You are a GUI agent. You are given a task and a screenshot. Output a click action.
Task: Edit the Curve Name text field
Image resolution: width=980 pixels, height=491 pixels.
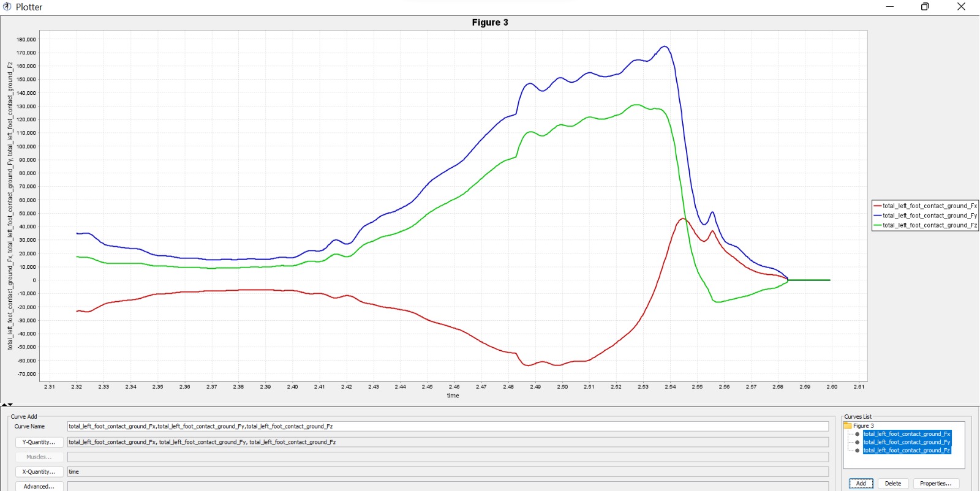tap(448, 426)
